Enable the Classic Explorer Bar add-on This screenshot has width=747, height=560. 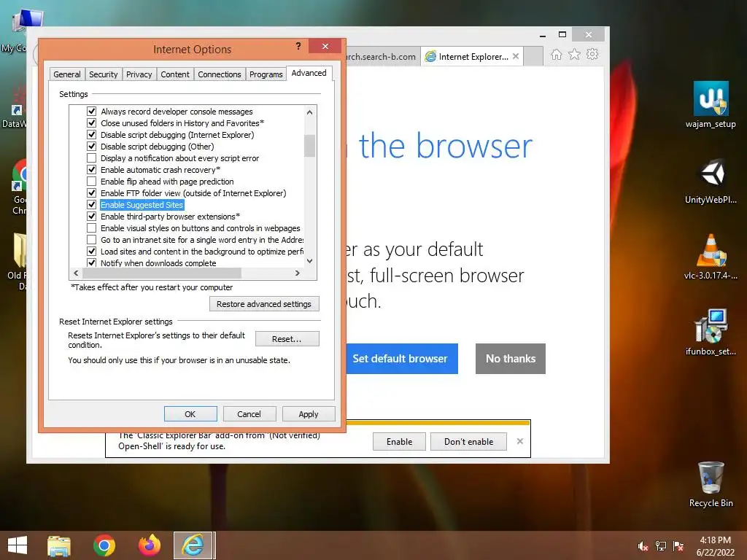point(399,441)
